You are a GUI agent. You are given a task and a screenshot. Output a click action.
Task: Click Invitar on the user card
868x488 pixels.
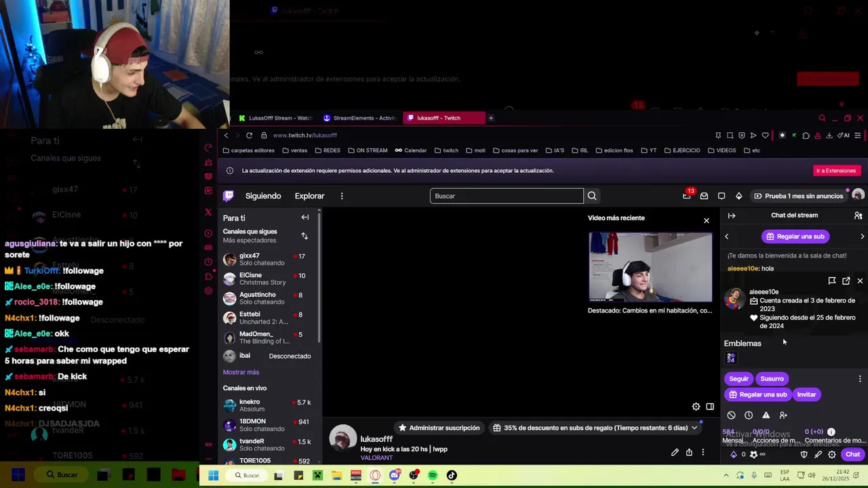click(x=806, y=394)
